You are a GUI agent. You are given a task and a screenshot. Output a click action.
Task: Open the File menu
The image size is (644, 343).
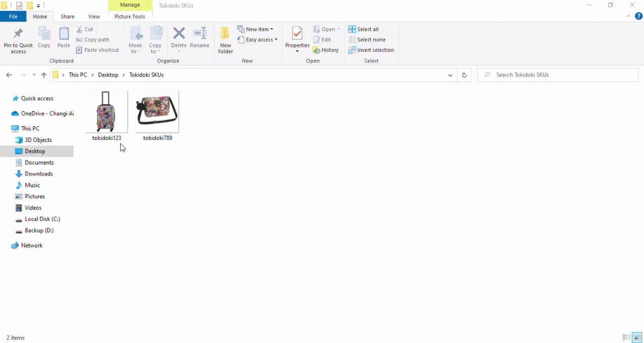point(13,17)
